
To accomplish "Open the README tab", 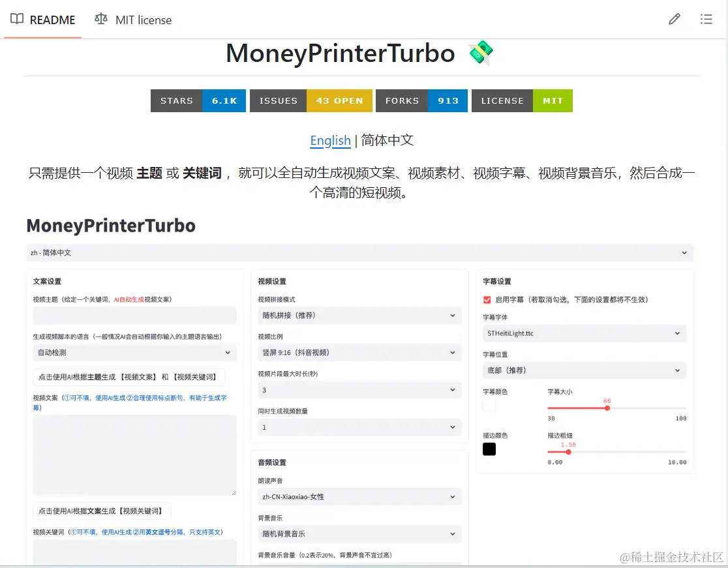I will pos(42,20).
